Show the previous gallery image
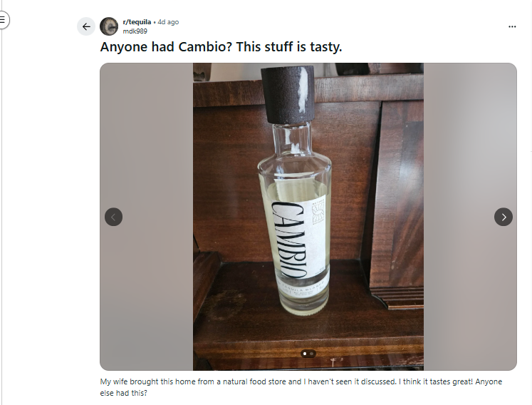Image resolution: width=532 pixels, height=405 pixels. (114, 217)
